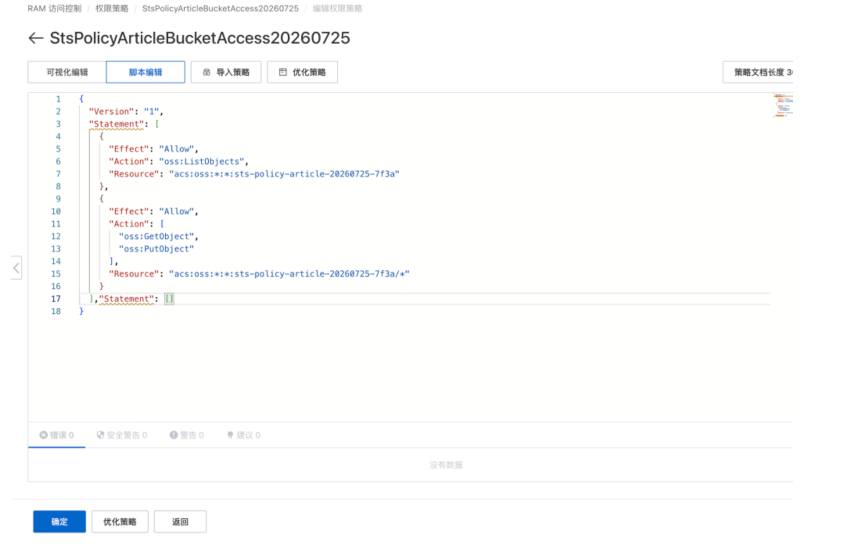Click the 没有数据 message

coord(446,465)
